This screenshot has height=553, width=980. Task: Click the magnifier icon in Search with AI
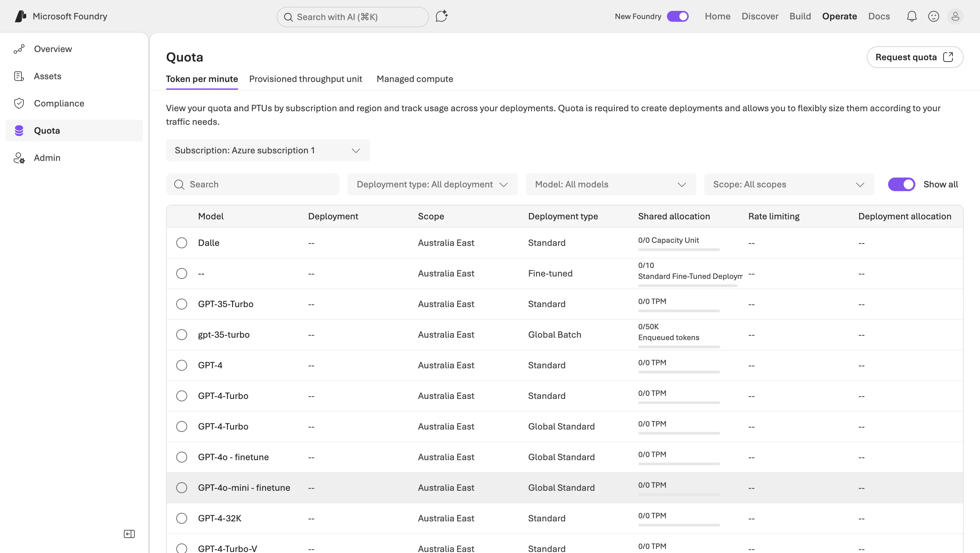tap(288, 17)
